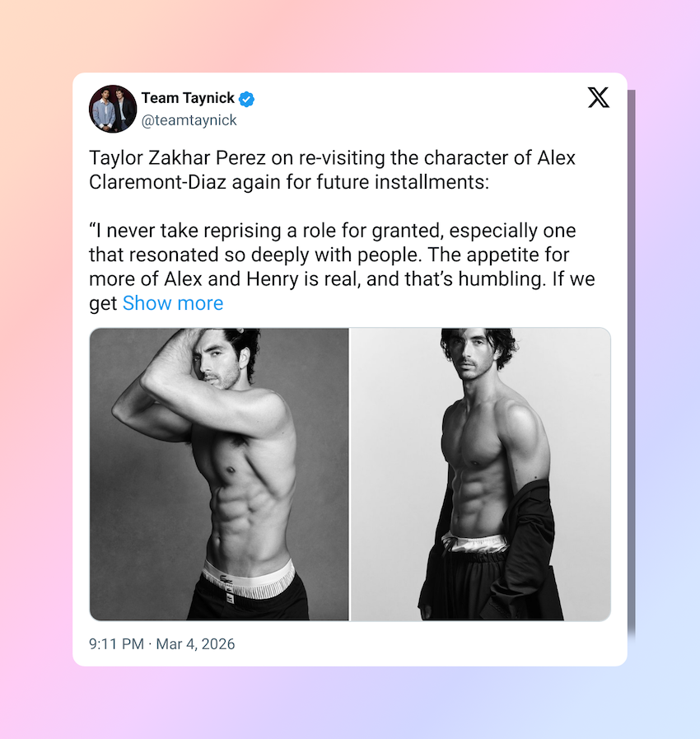Click the divider between the two photos
This screenshot has height=739, width=700.
coord(349,474)
